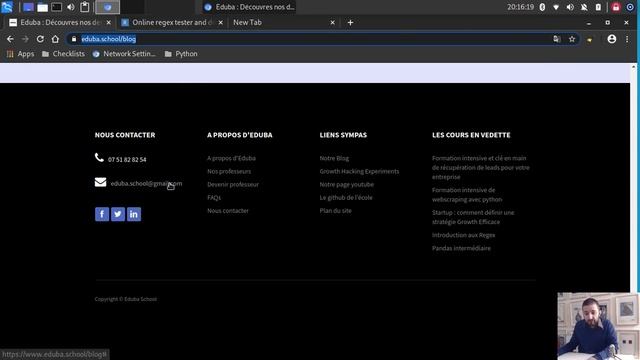
Task: Open the Introduction aux Regex link
Action: (x=463, y=235)
